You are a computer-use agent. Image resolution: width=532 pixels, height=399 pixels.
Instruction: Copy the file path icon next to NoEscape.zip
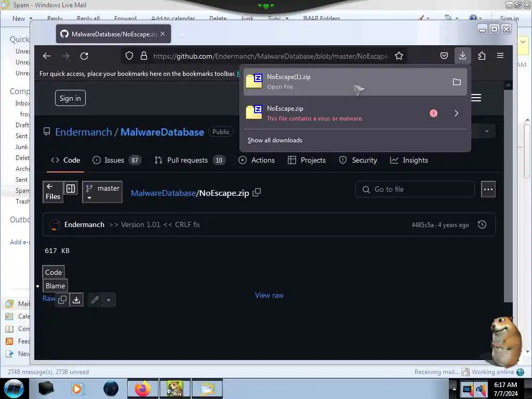click(x=257, y=192)
